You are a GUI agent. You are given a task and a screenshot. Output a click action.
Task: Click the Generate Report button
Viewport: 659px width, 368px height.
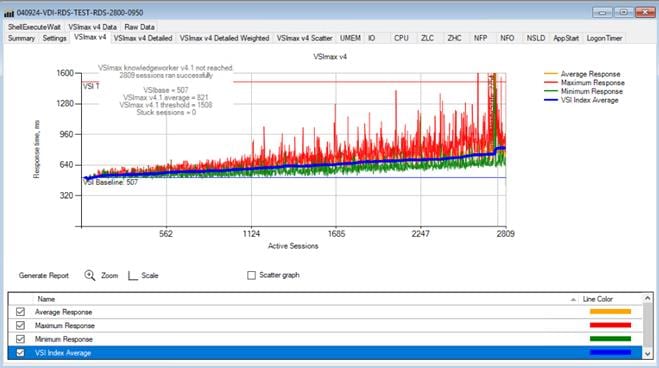[x=44, y=276]
